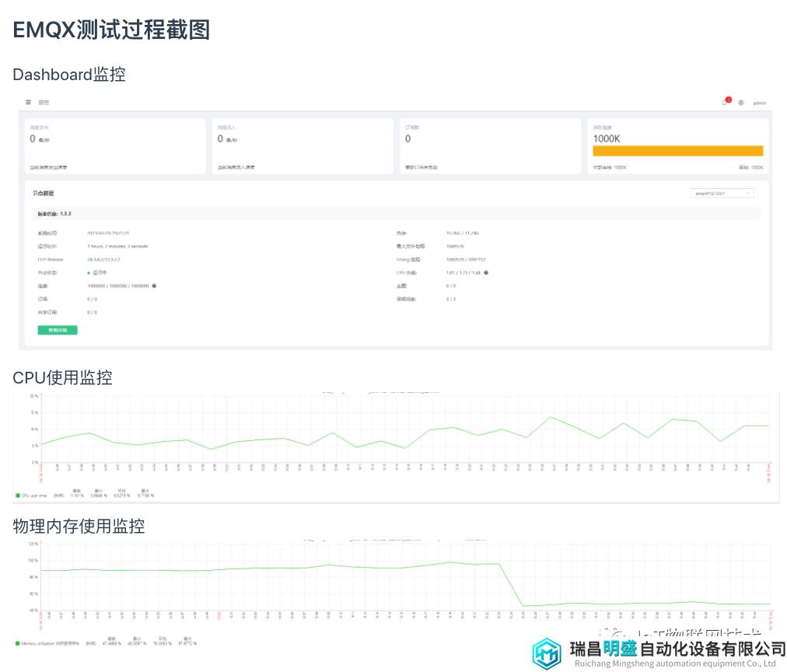Open the globe language switcher icon
The width and height of the screenshot is (787, 672).
(x=741, y=103)
